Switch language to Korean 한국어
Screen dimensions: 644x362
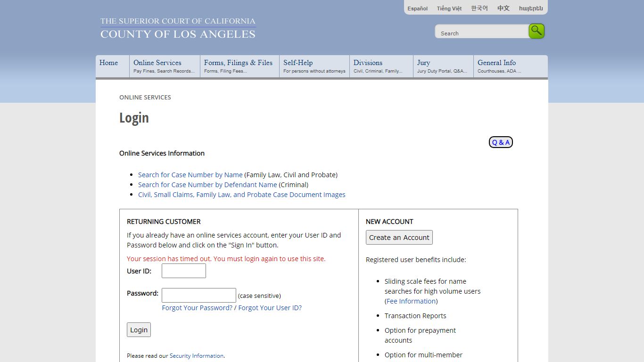tap(479, 8)
